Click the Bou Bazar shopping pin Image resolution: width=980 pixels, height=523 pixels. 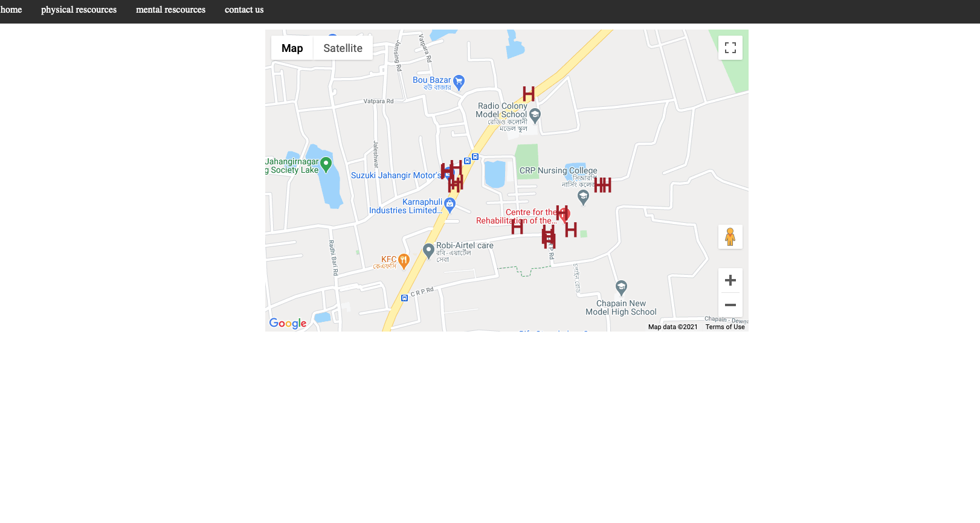(459, 82)
